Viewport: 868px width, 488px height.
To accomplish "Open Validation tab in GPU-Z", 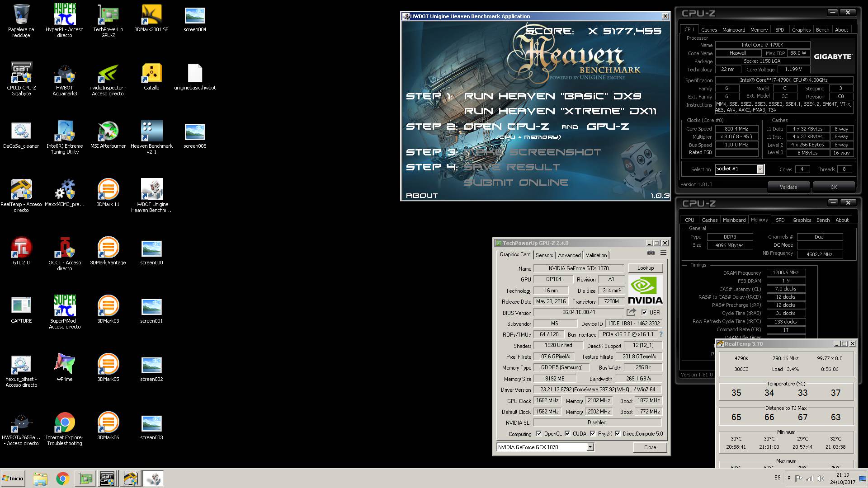I will pyautogui.click(x=596, y=255).
